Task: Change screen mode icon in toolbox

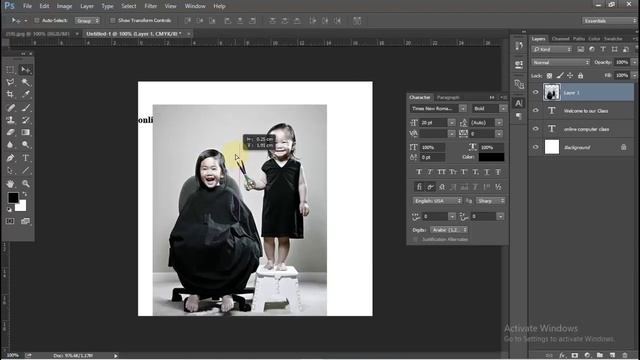Action: pyautogui.click(x=25, y=221)
